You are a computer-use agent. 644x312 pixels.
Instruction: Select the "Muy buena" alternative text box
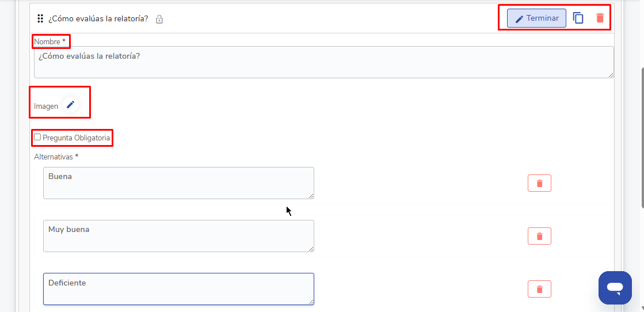178,236
